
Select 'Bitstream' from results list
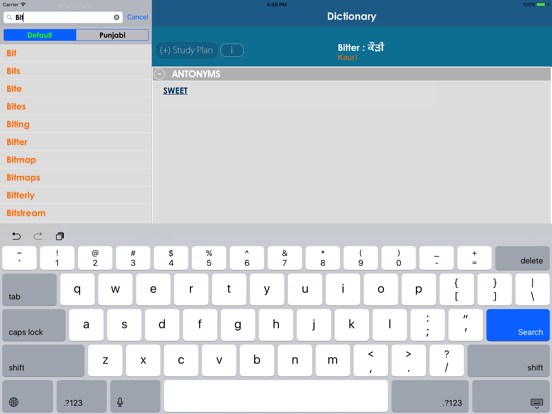point(76,213)
